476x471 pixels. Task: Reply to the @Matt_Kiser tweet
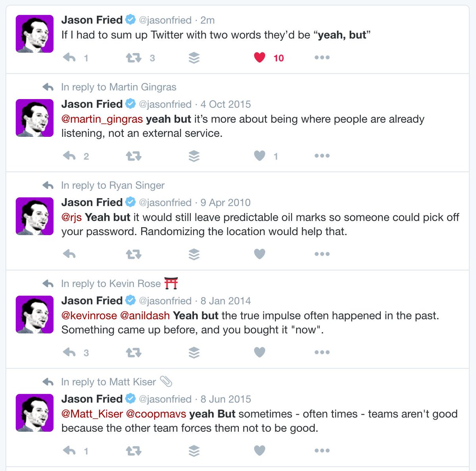(x=69, y=451)
